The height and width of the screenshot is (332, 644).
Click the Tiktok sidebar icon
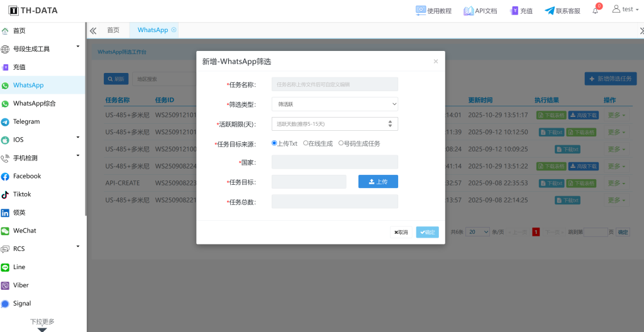5,194
